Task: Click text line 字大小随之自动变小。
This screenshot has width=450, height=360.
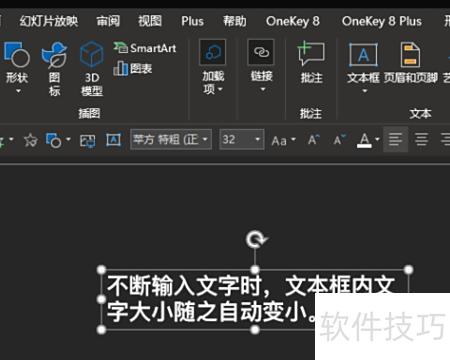Action: (x=211, y=312)
